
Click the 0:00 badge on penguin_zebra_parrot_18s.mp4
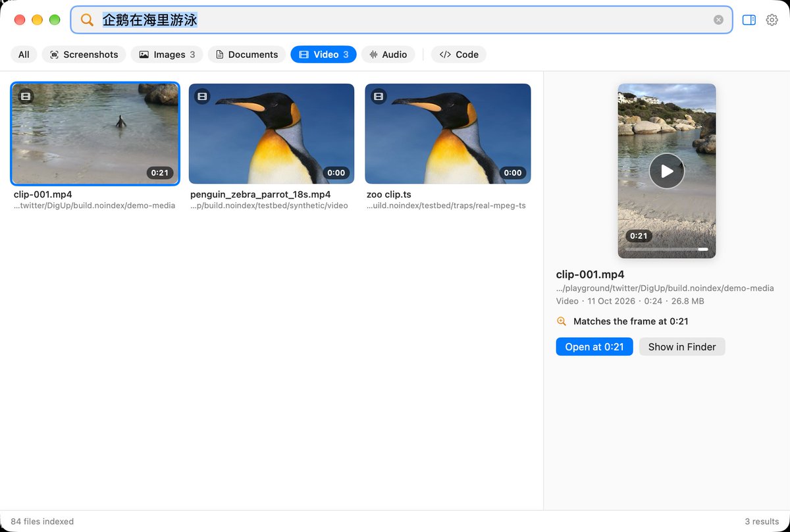tap(336, 173)
